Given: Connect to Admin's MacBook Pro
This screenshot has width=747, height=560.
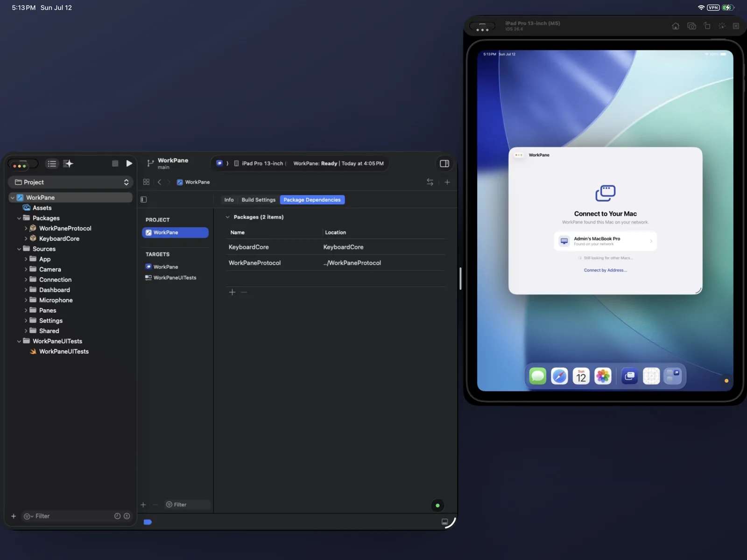Looking at the screenshot, I should (606, 241).
